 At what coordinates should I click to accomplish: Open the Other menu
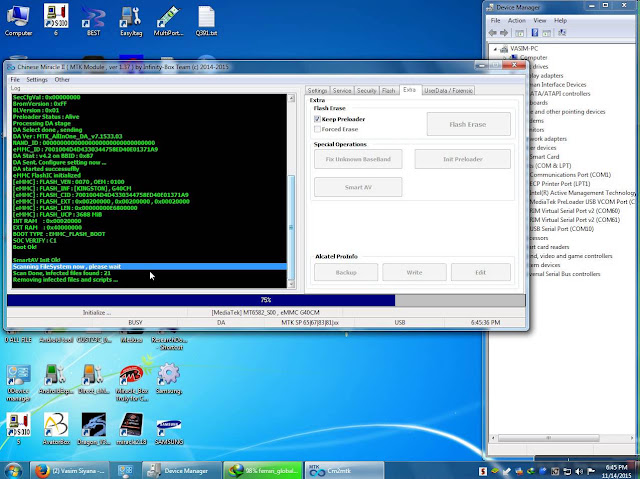coord(62,80)
